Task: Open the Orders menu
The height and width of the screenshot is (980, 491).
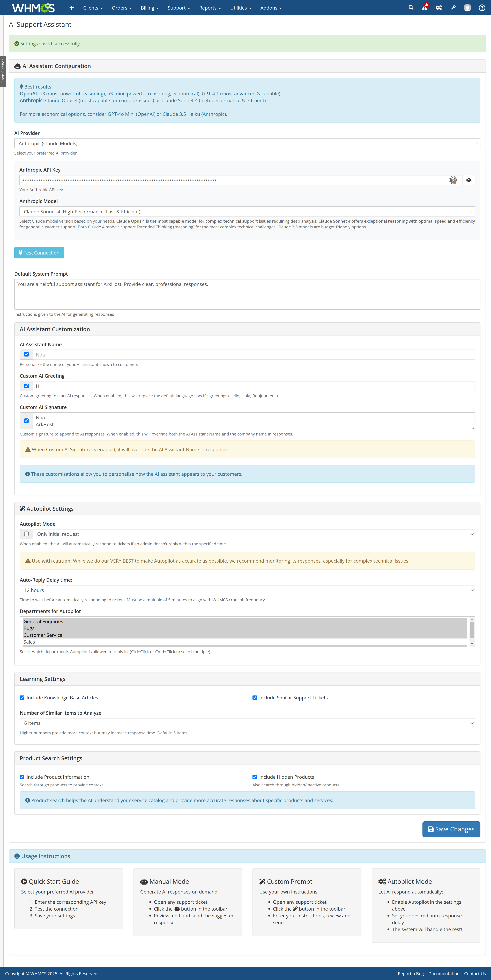Action: [x=122, y=8]
